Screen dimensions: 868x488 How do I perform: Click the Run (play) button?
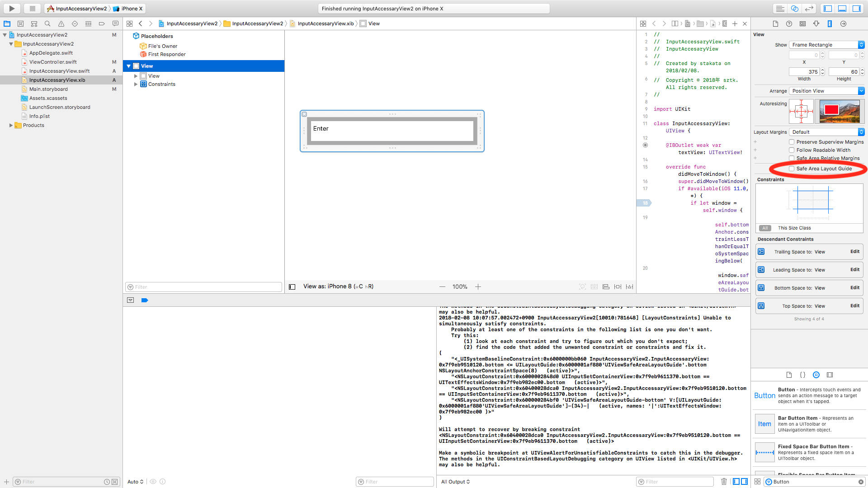tap(12, 8)
